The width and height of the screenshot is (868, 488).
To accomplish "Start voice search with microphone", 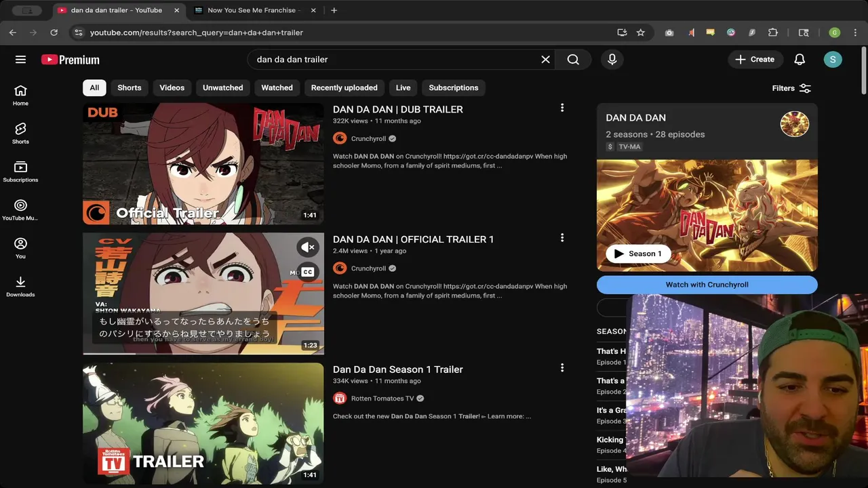I will point(612,60).
